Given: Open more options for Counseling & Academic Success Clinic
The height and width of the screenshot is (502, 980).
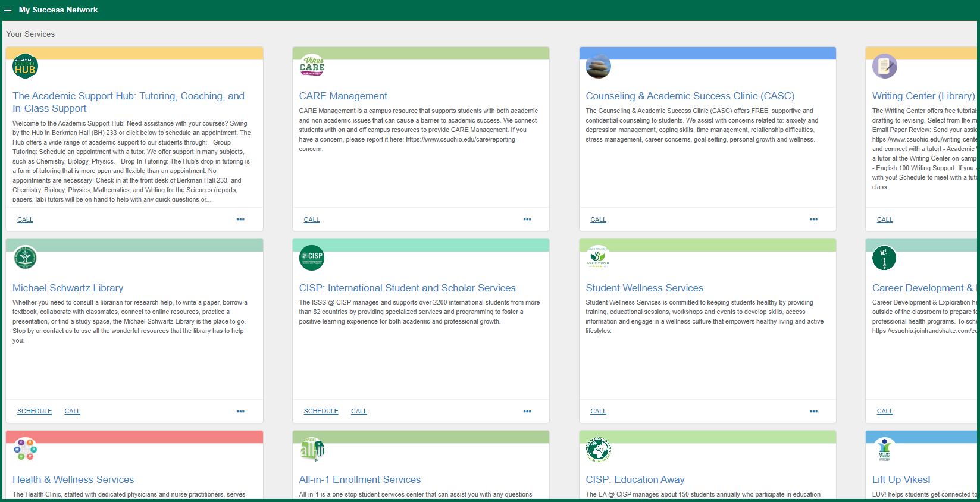Looking at the screenshot, I should (813, 219).
